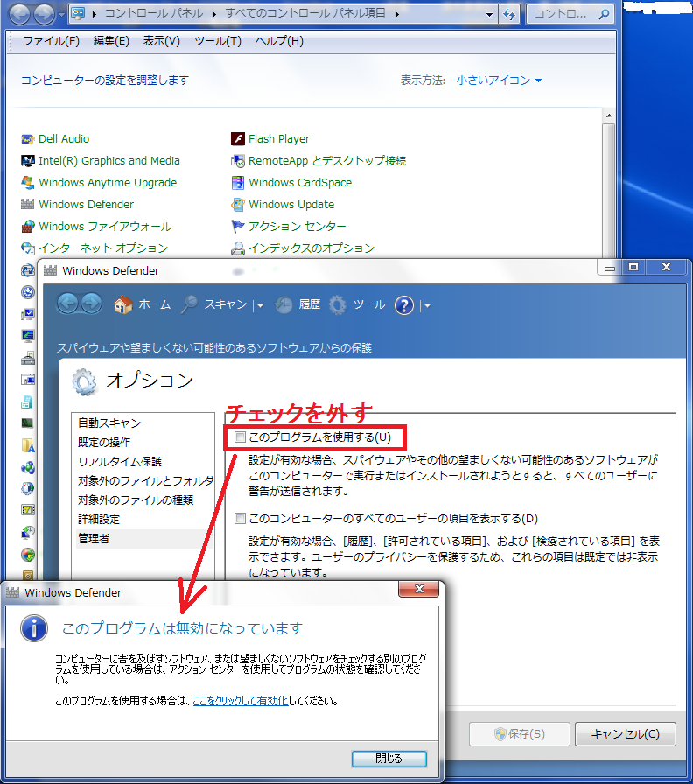Click the ツール gear icon in Defender
The height and width of the screenshot is (784, 693).
[338, 304]
